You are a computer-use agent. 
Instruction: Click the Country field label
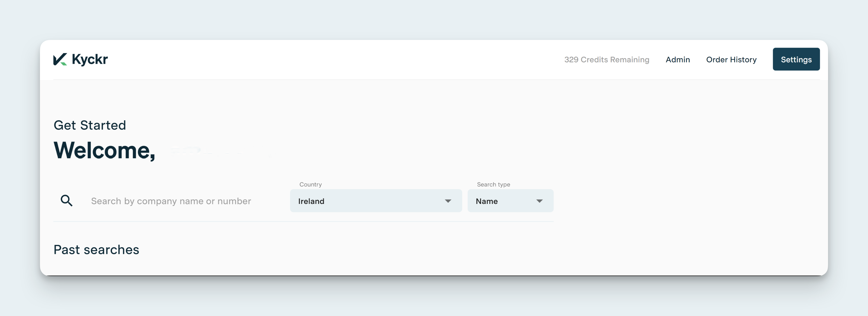click(x=310, y=185)
